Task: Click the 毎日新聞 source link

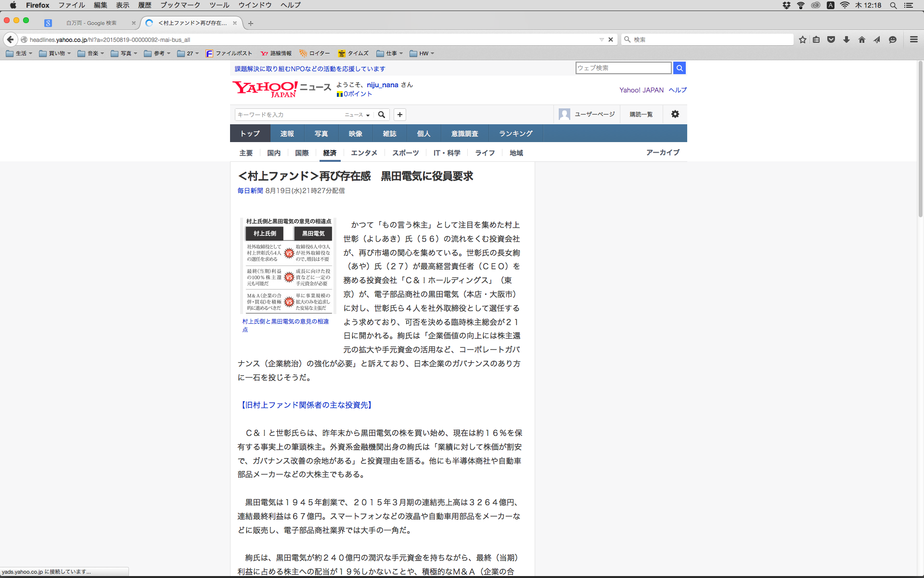Action: click(250, 191)
